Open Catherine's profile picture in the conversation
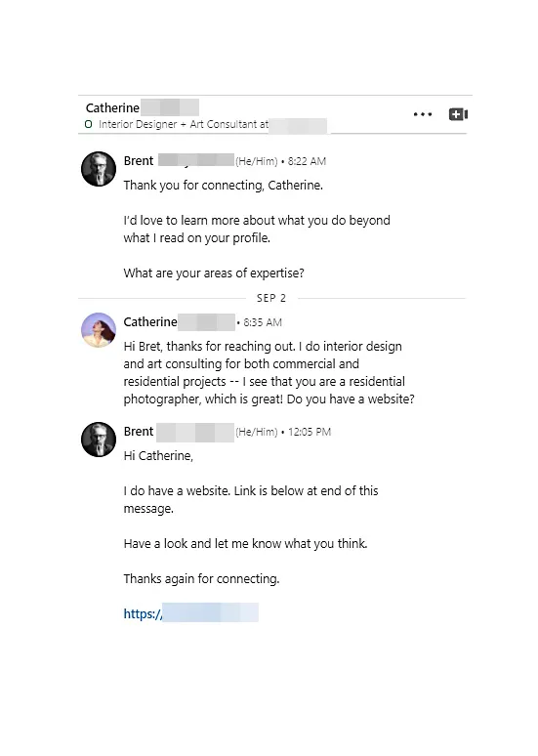The image size is (538, 756). coord(99,330)
